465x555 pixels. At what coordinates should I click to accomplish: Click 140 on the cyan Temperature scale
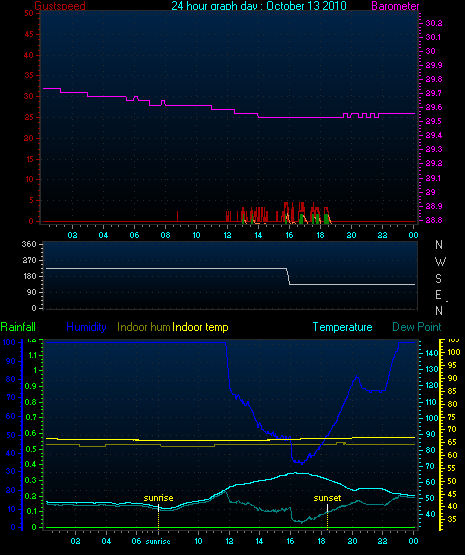click(x=431, y=353)
